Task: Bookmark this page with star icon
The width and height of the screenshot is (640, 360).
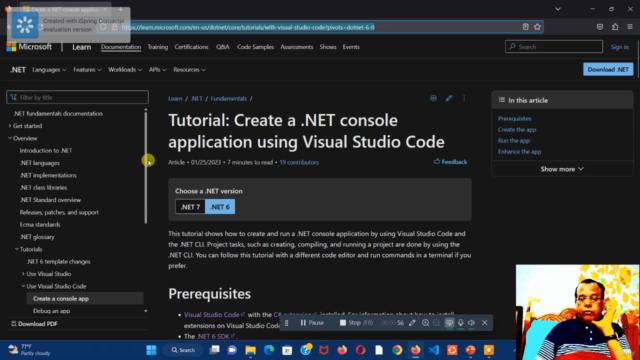Action: point(537,27)
